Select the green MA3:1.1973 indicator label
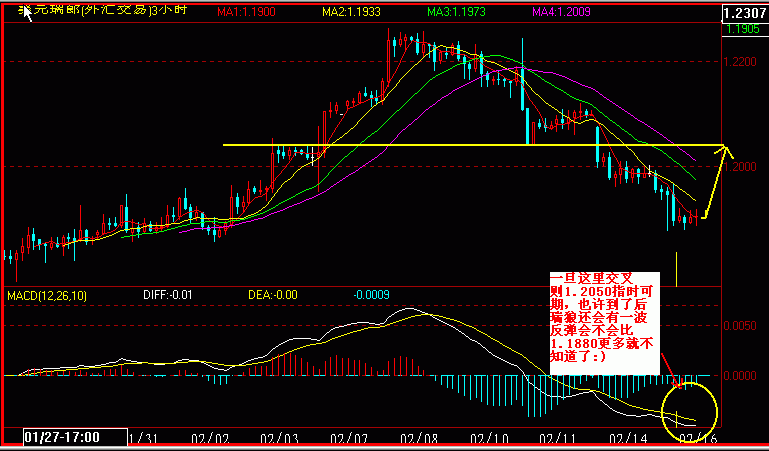The height and width of the screenshot is (451, 769). 455,11
